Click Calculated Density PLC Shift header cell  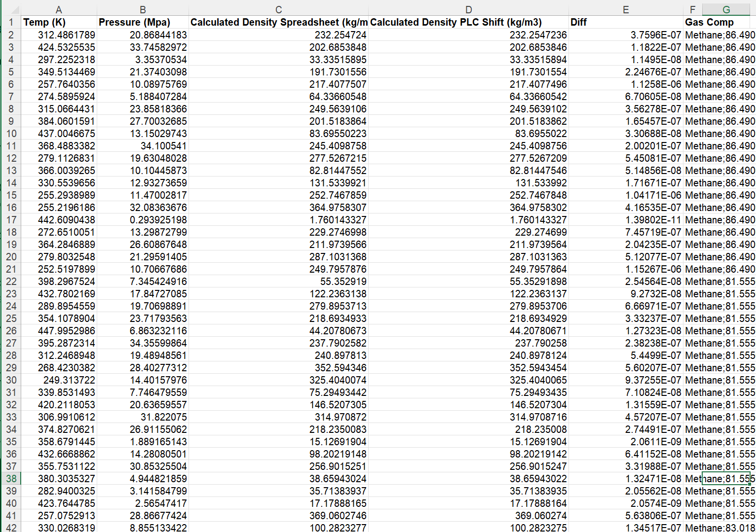click(468, 22)
